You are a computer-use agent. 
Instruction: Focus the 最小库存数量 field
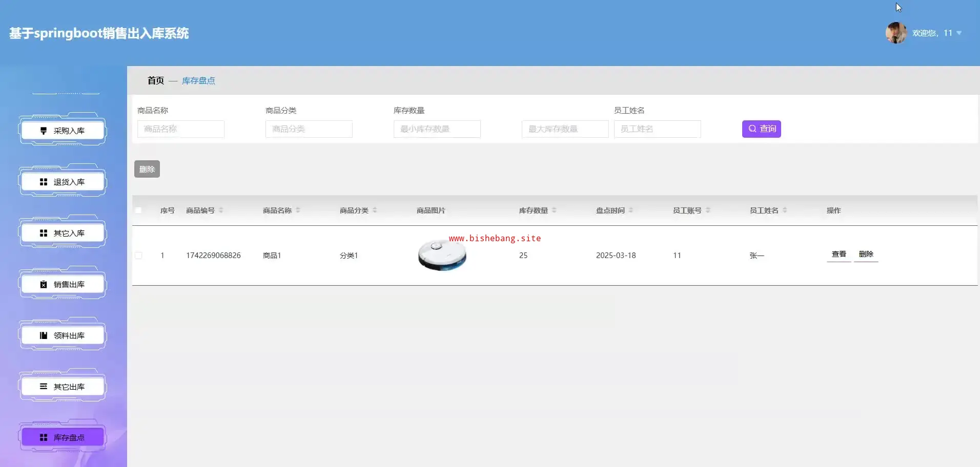[437, 129]
